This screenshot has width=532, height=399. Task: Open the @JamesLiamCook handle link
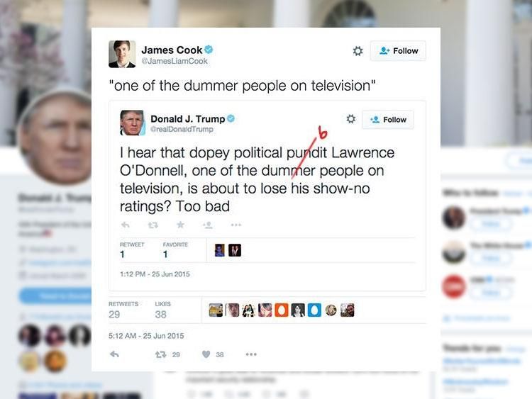point(174,61)
